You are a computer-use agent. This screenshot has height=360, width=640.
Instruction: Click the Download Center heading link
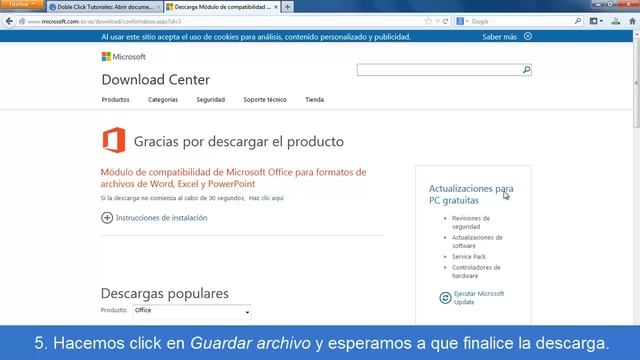coord(156,80)
